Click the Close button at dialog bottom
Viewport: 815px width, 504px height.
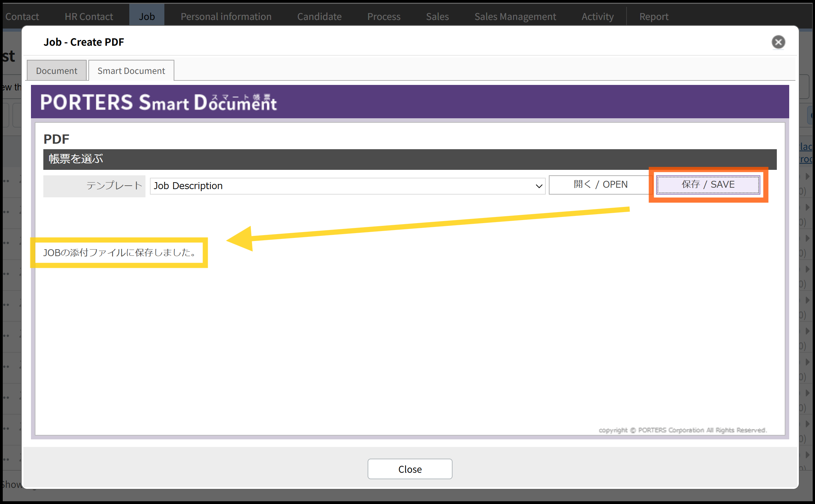[x=410, y=469]
